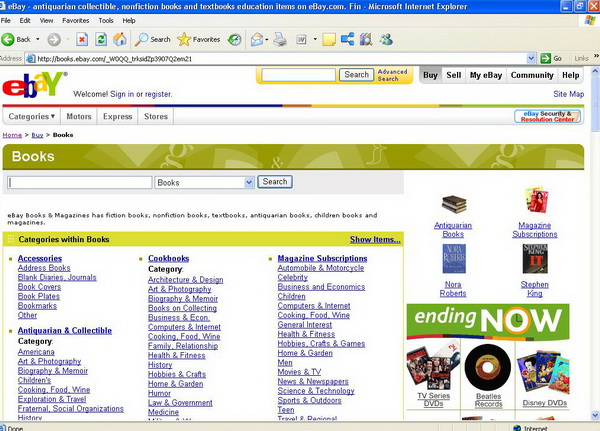Expand the Links toolbar chevron
The height and width of the screenshot is (431, 600).
coord(596,56)
